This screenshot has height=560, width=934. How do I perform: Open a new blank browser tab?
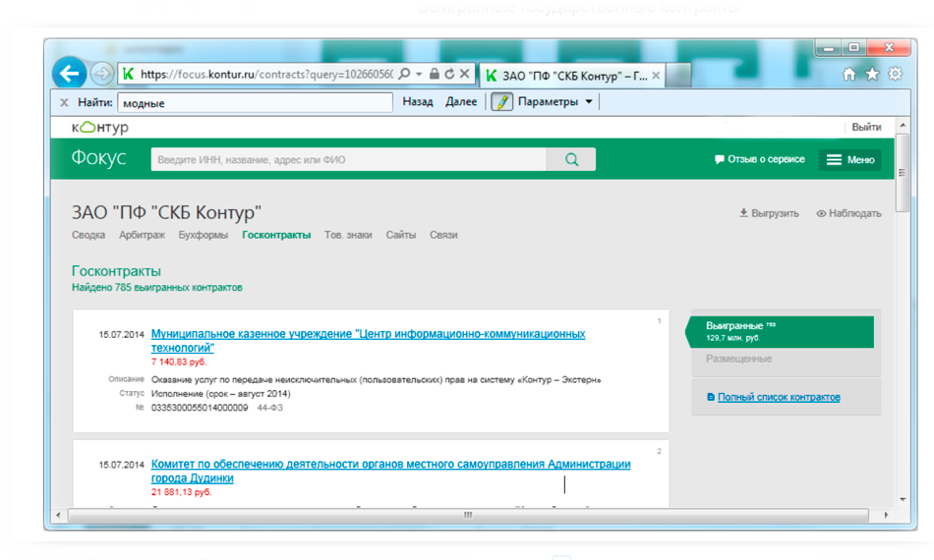[x=677, y=76]
